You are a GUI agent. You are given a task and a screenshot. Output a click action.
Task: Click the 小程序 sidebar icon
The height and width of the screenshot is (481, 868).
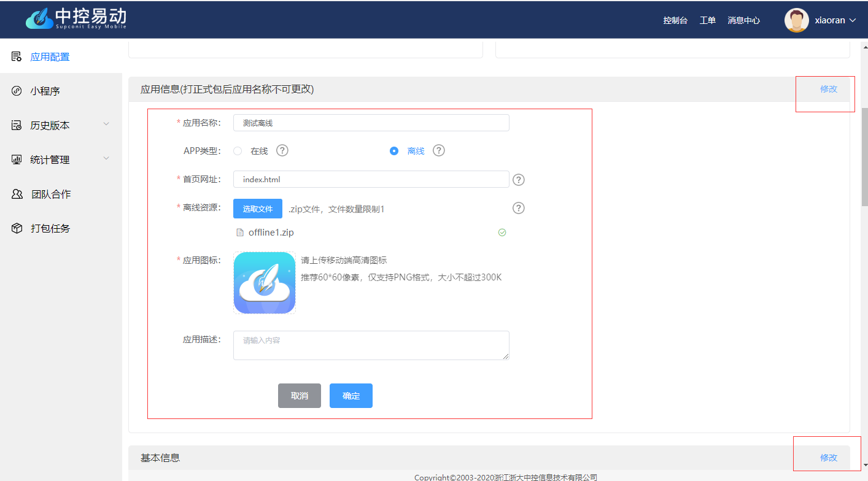point(17,91)
